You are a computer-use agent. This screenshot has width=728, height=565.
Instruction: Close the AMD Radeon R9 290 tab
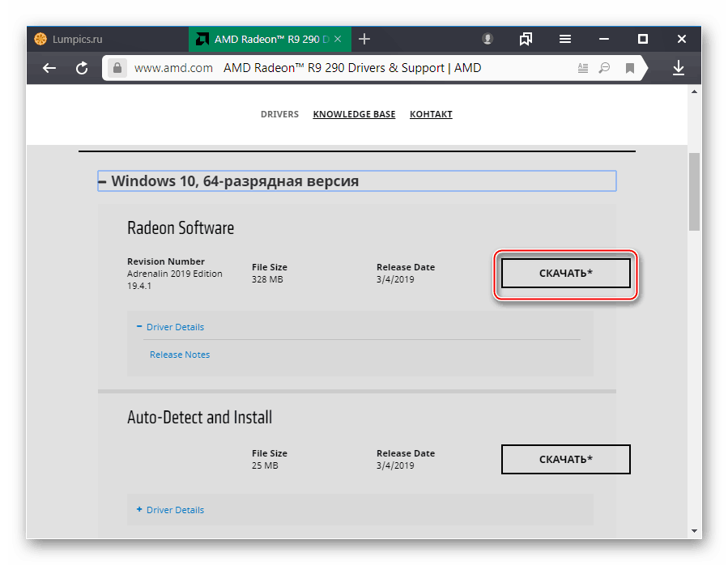338,39
